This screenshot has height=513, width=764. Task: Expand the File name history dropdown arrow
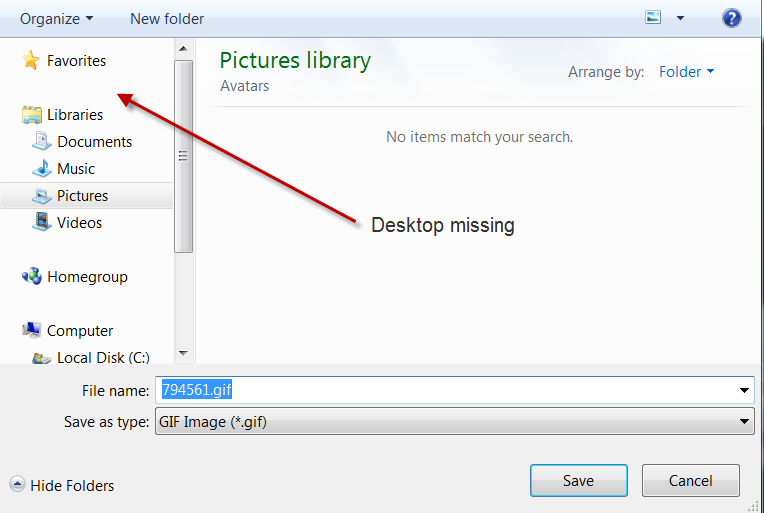(744, 390)
